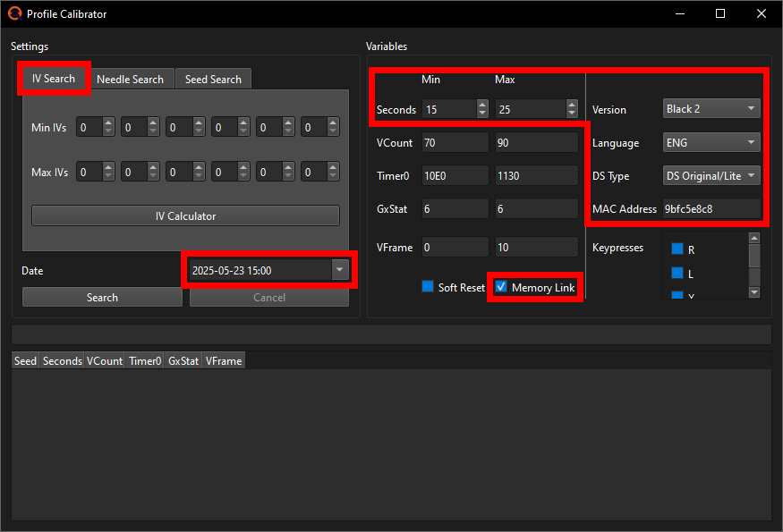
Task: Switch to the Needle Search tab
Action: click(x=131, y=79)
